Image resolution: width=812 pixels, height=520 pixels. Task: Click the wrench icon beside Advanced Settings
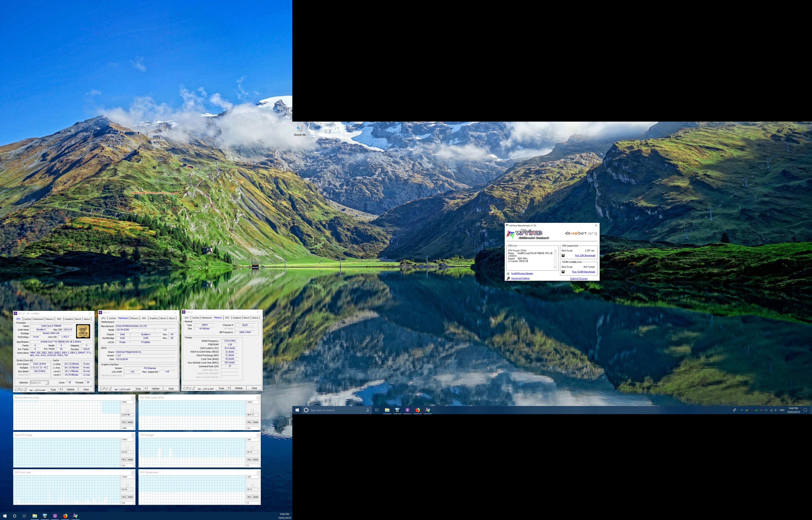click(508, 278)
